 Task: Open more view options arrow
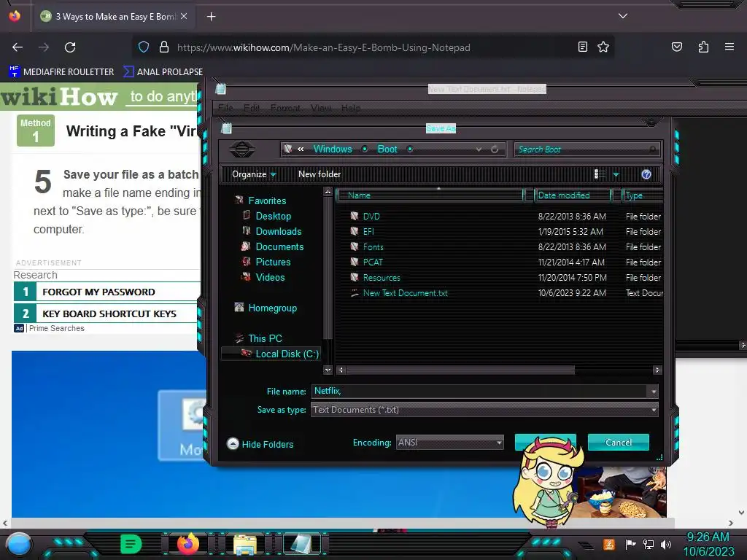tap(616, 174)
